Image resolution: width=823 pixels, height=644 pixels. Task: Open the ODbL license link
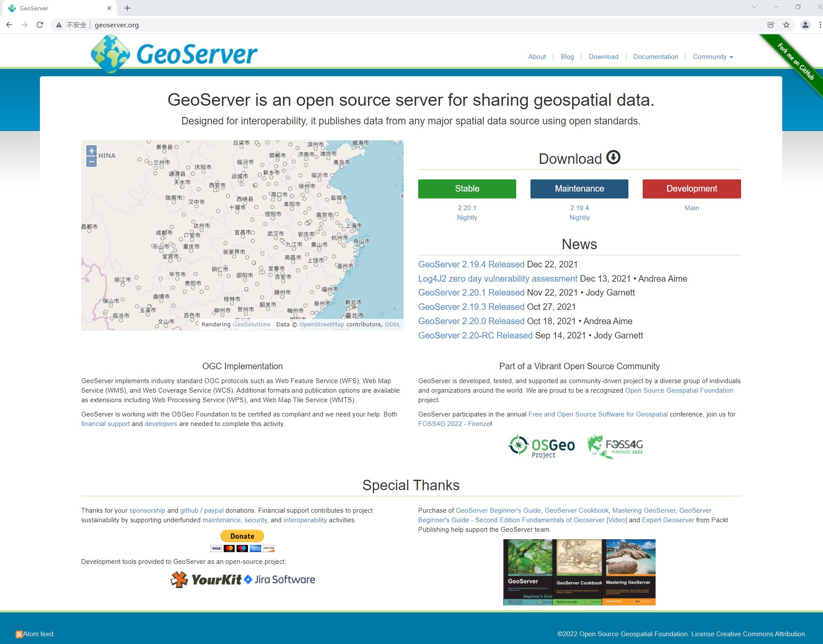[393, 324]
